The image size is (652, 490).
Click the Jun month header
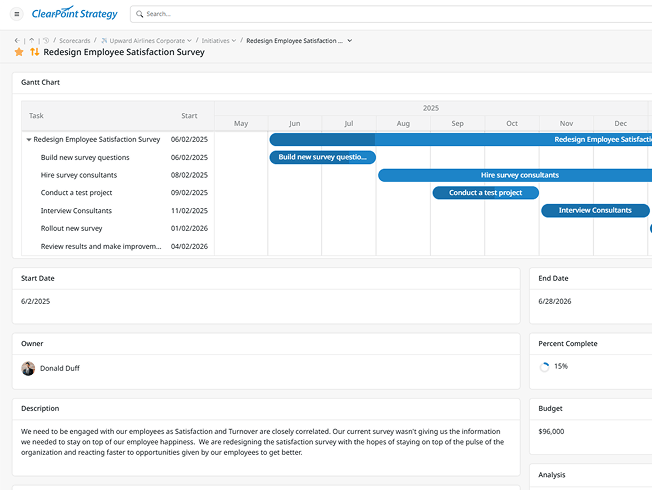tap(294, 124)
